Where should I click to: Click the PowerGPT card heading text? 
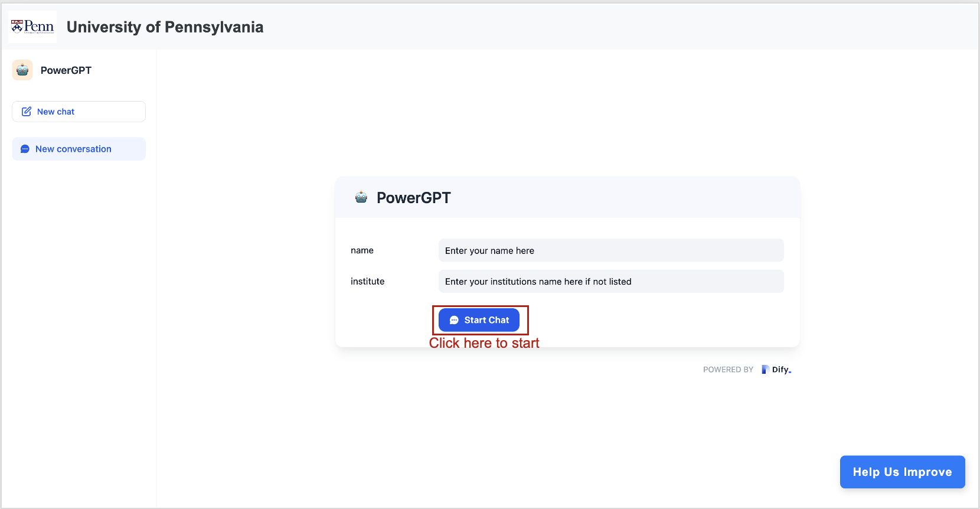pyautogui.click(x=414, y=198)
